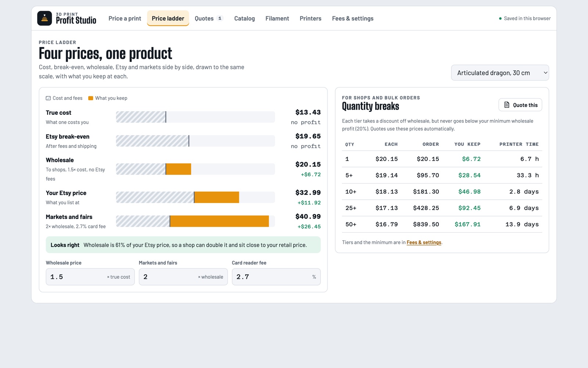This screenshot has height=368, width=588.
Task: Click the Wholesale price multiplier field
Action: pyautogui.click(x=90, y=277)
